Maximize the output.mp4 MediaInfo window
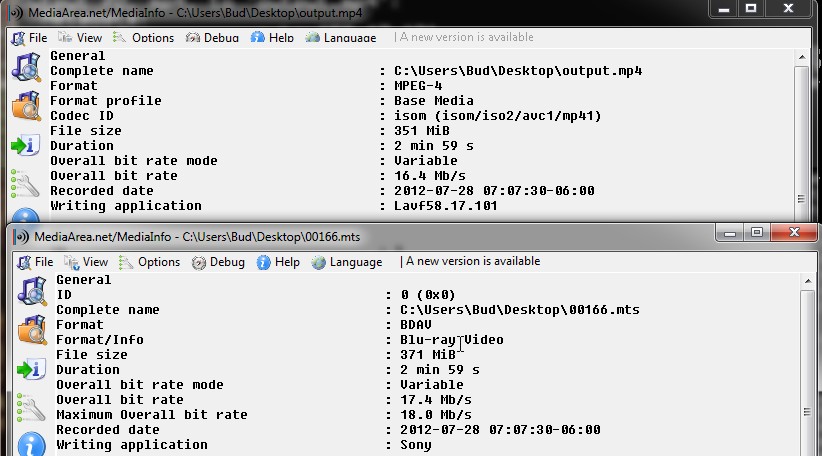The height and width of the screenshot is (456, 822). [751, 8]
